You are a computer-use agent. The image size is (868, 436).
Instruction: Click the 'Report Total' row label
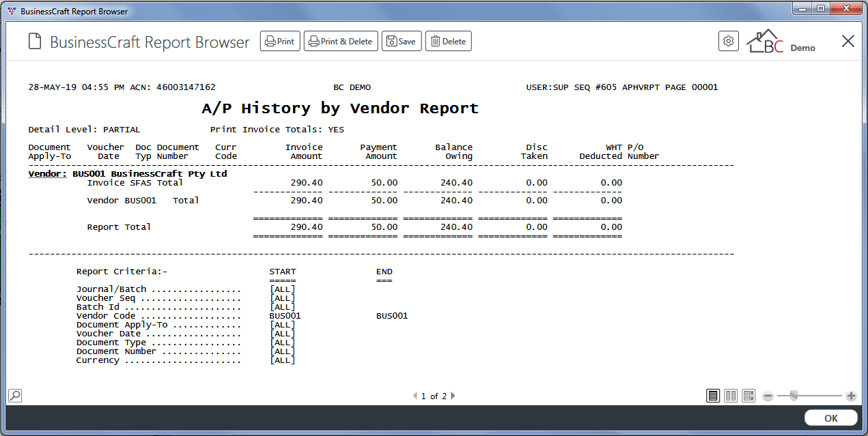point(119,227)
